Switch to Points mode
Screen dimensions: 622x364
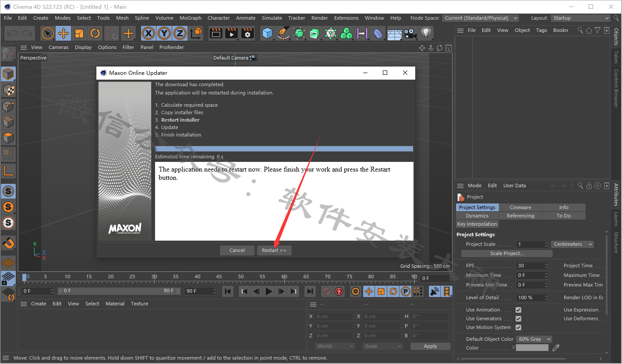(8, 106)
